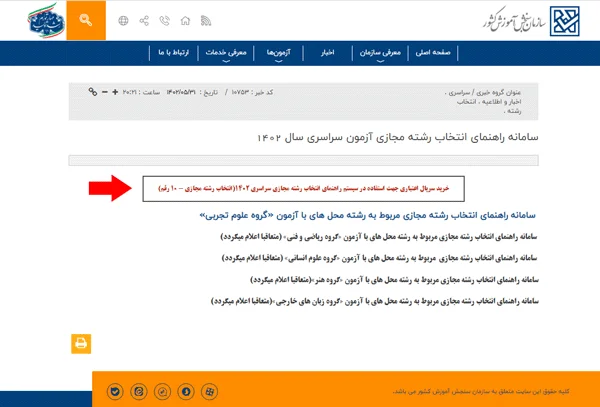Screen dimensions: 600x407
Task: Click the اخبار و اطلاعیه category
Action: [x=500, y=102]
